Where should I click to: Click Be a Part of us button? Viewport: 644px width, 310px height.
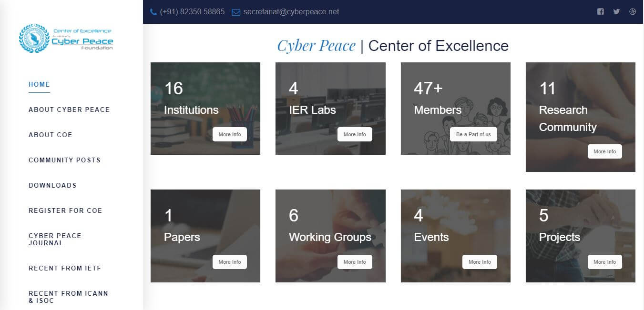pyautogui.click(x=473, y=134)
